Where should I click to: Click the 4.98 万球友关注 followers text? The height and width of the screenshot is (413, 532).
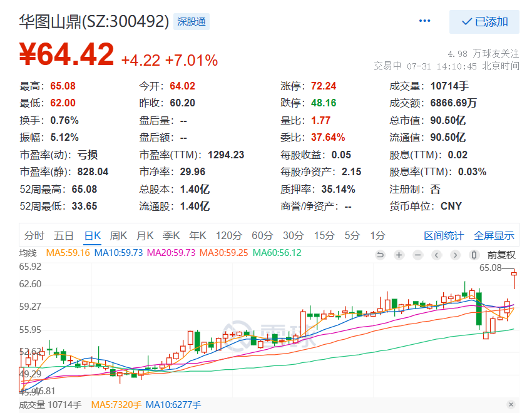click(x=483, y=54)
